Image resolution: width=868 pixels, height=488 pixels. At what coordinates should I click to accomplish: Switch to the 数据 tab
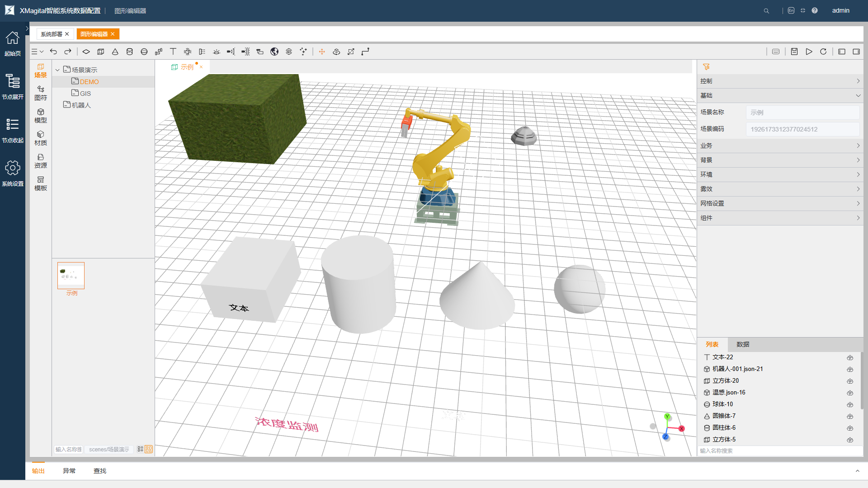pos(743,344)
